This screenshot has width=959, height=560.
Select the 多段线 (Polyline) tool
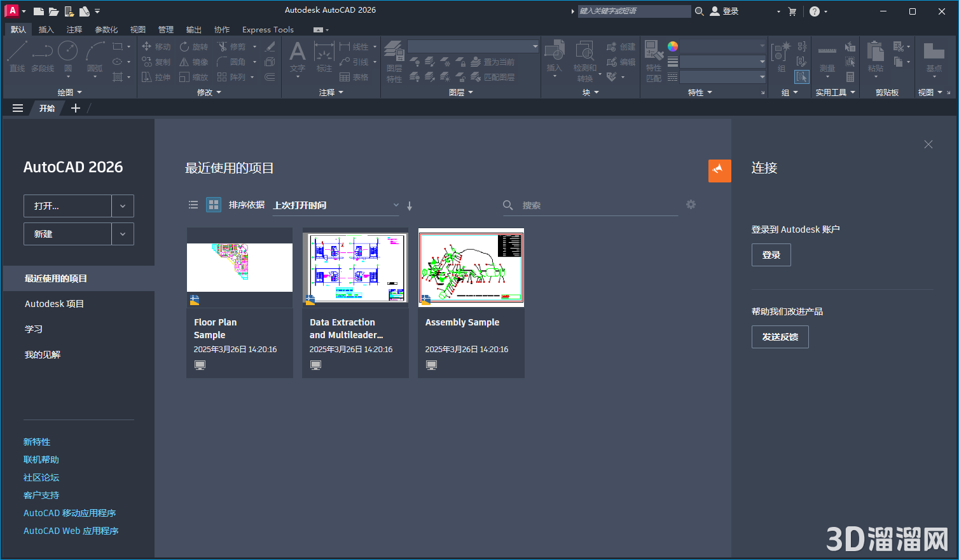pos(43,57)
